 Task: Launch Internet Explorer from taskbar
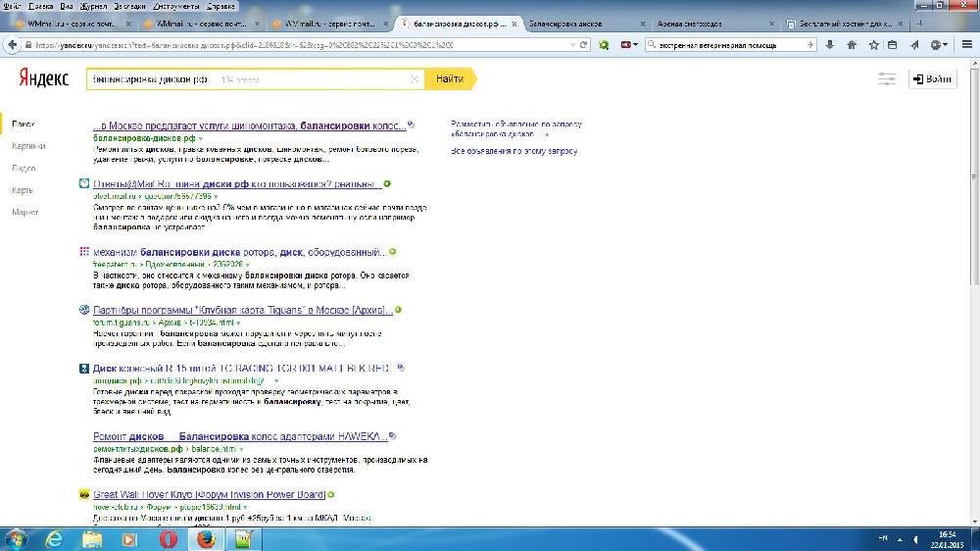pos(54,539)
